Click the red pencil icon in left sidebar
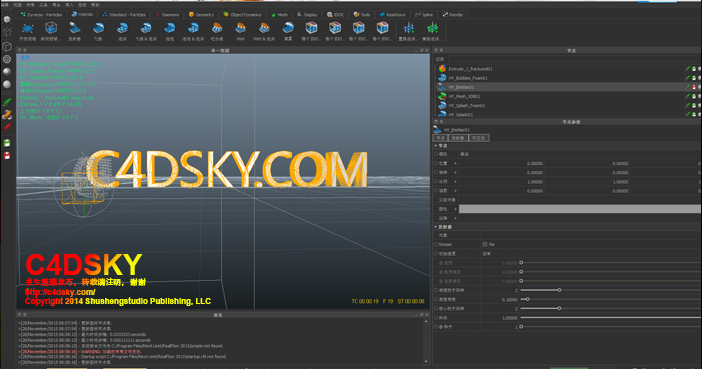 pos(7,127)
